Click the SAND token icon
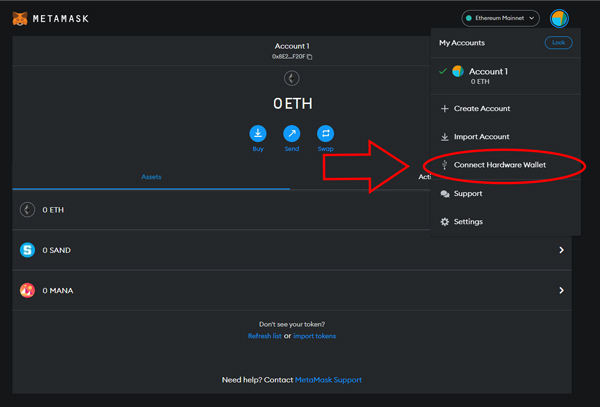Screen dimensions: 600x407 tap(28, 250)
